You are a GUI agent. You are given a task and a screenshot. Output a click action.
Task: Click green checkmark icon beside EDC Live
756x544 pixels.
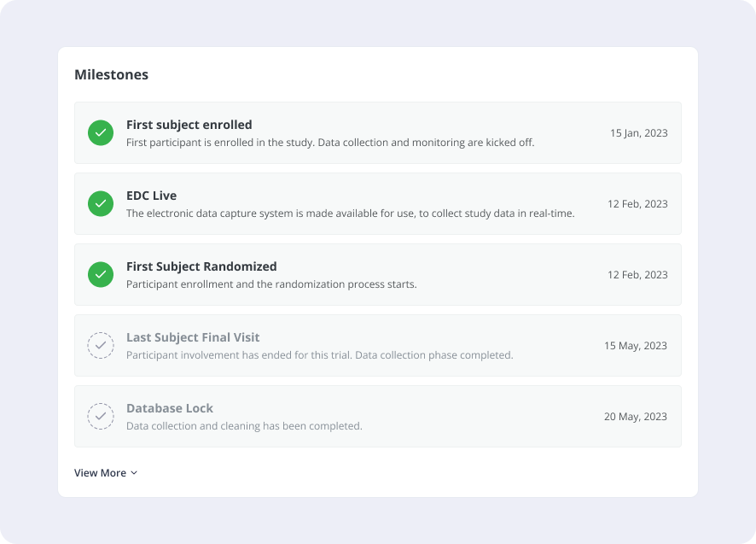pos(101,204)
